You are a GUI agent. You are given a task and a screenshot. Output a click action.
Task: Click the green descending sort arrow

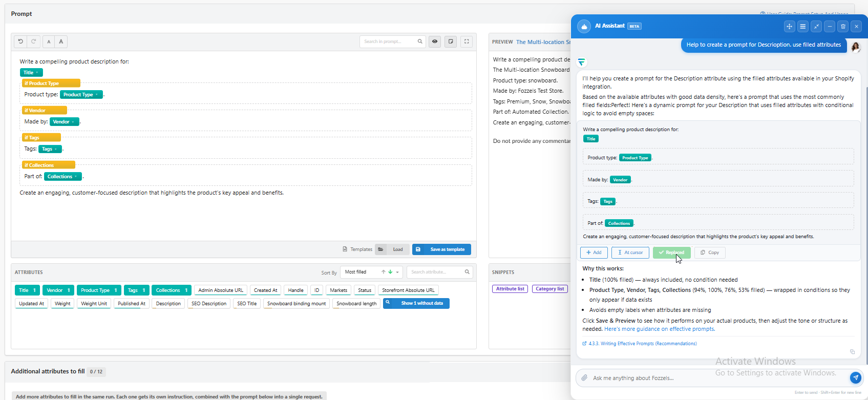[x=390, y=272]
